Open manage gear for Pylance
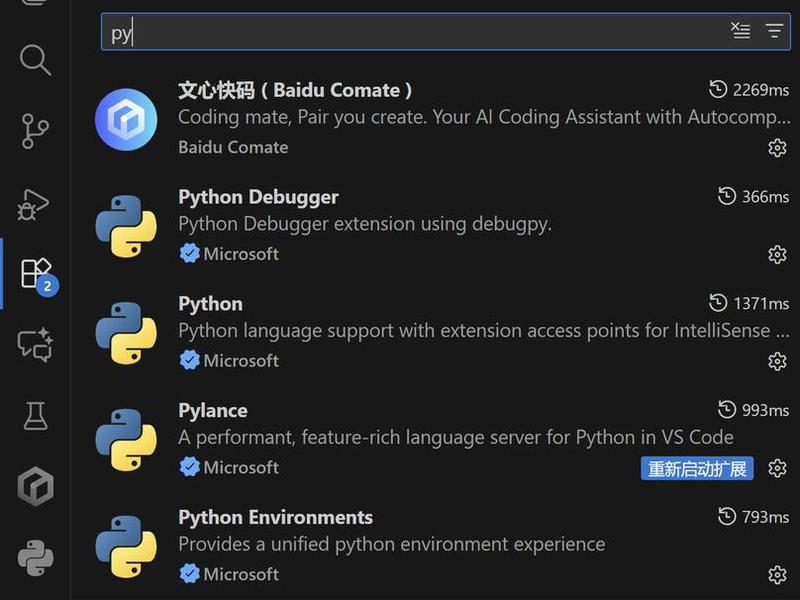 coord(777,468)
